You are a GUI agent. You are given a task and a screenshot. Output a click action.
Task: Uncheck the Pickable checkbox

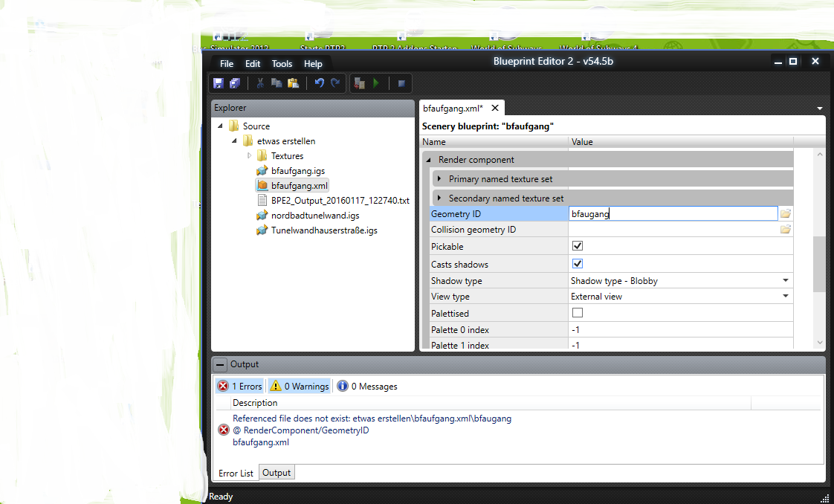(x=578, y=246)
